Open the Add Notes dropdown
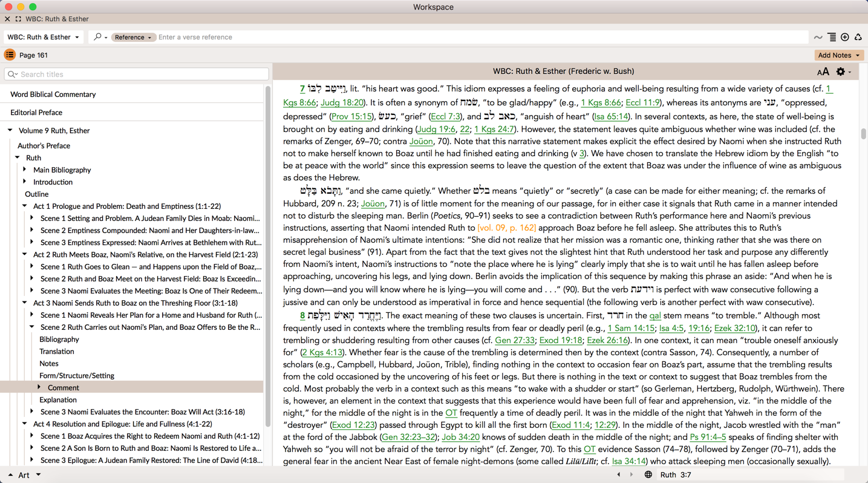This screenshot has width=868, height=483. pos(838,55)
